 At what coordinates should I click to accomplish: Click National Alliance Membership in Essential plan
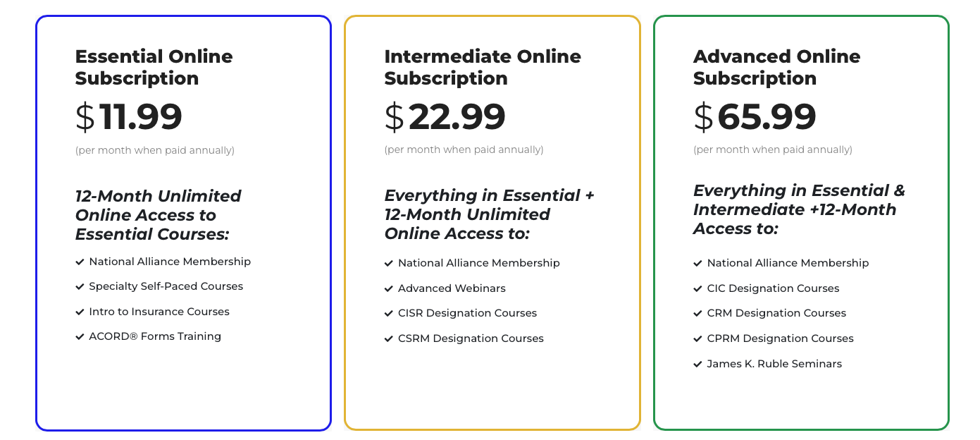click(x=170, y=262)
